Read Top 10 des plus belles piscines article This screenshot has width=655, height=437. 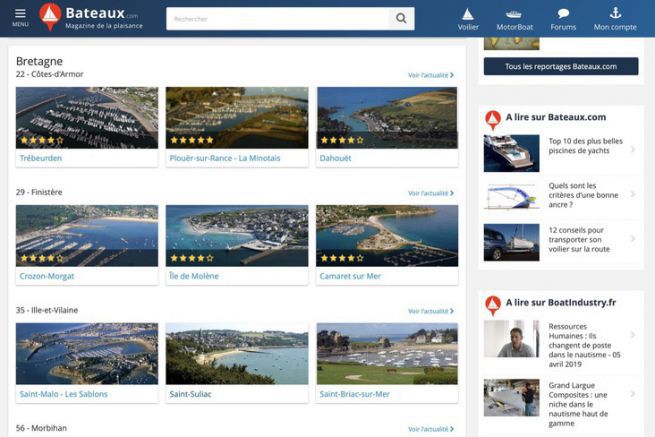tap(585, 146)
